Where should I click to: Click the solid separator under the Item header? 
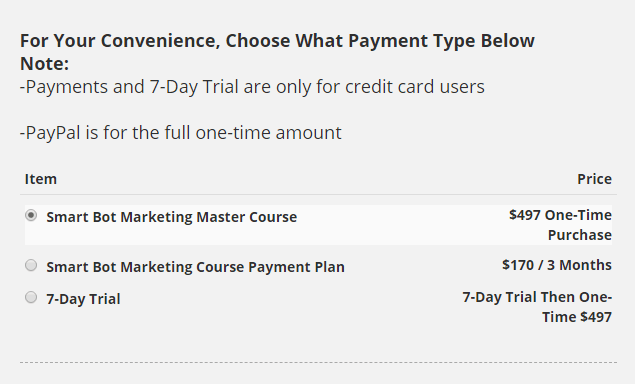318,194
